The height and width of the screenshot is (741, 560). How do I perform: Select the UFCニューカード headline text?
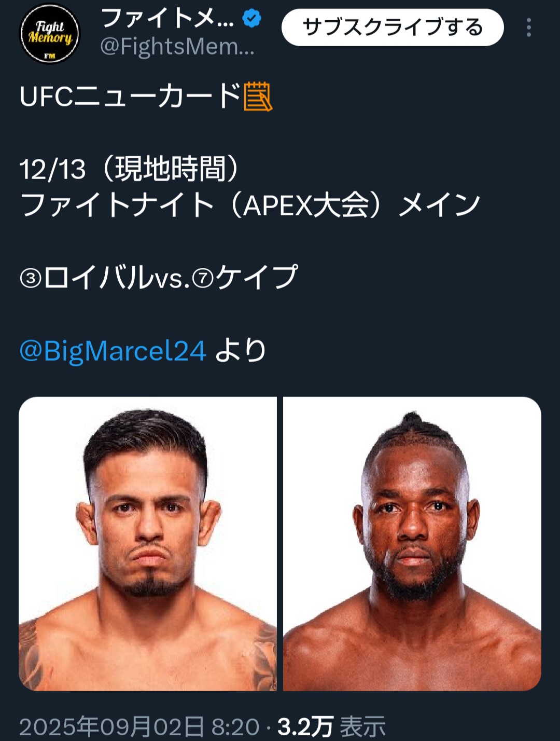click(x=131, y=97)
